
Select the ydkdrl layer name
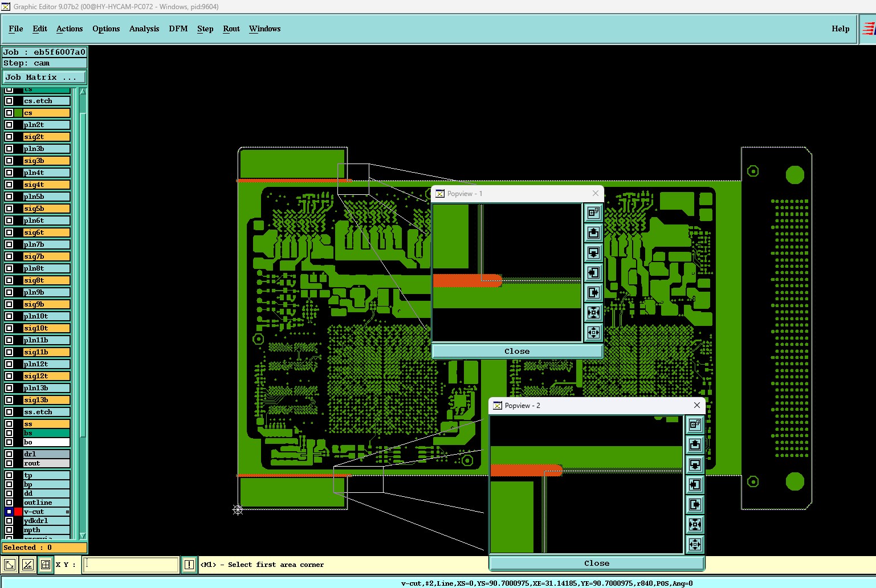pyautogui.click(x=46, y=521)
